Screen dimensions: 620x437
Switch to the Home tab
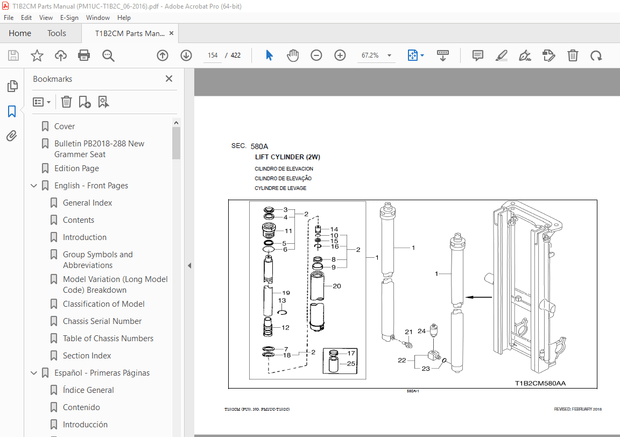click(x=20, y=33)
